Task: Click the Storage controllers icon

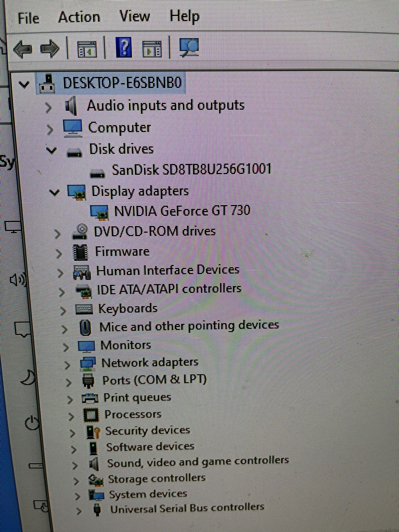Action: (96, 480)
